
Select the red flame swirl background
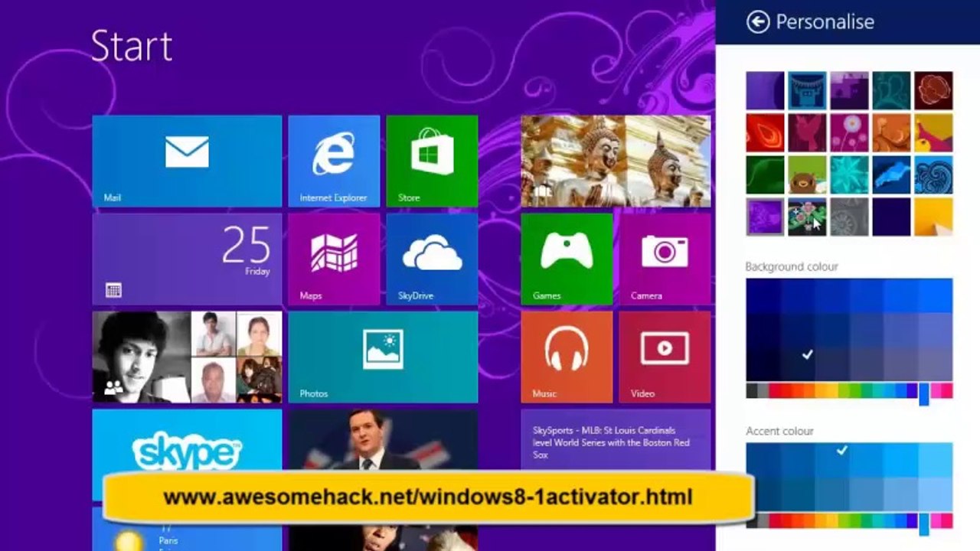[766, 133]
